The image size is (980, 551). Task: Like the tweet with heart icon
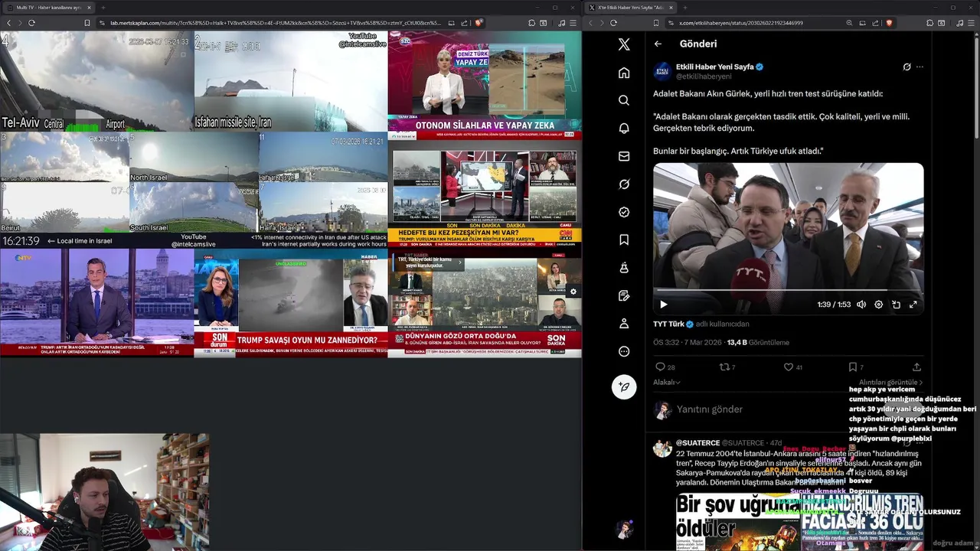pyautogui.click(x=788, y=367)
